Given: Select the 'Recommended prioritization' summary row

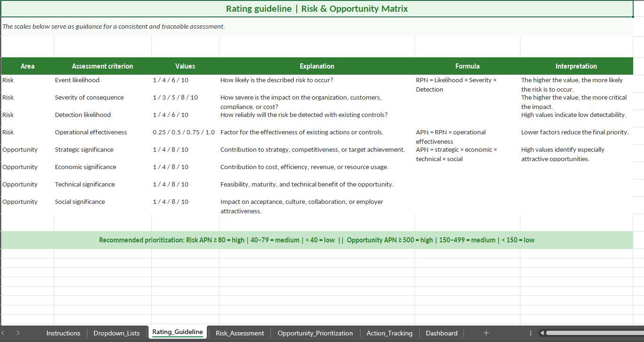Looking at the screenshot, I should [x=317, y=240].
